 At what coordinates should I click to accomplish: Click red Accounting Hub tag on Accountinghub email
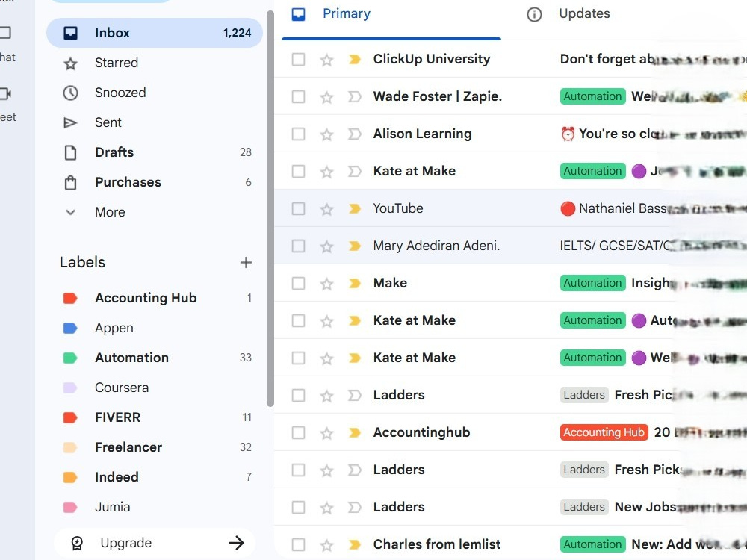point(604,432)
